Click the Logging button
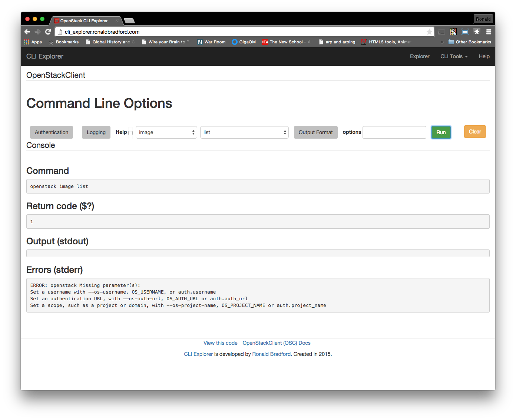The height and width of the screenshot is (420, 516). click(x=96, y=132)
